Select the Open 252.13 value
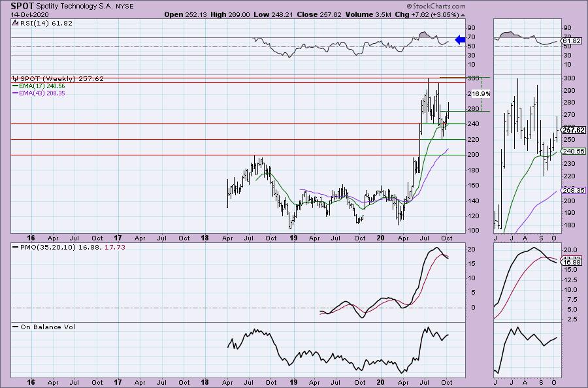Screen dimensions: 588x388 click(x=186, y=14)
